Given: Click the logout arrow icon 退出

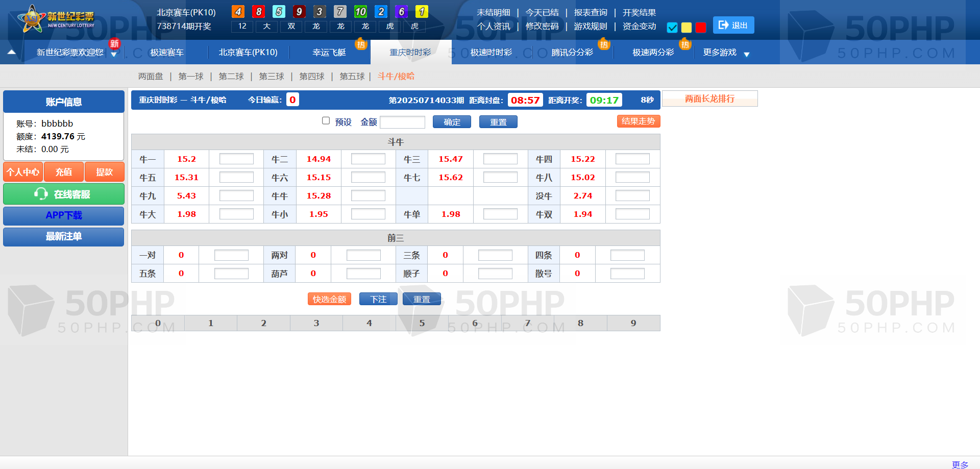Looking at the screenshot, I should click(723, 25).
